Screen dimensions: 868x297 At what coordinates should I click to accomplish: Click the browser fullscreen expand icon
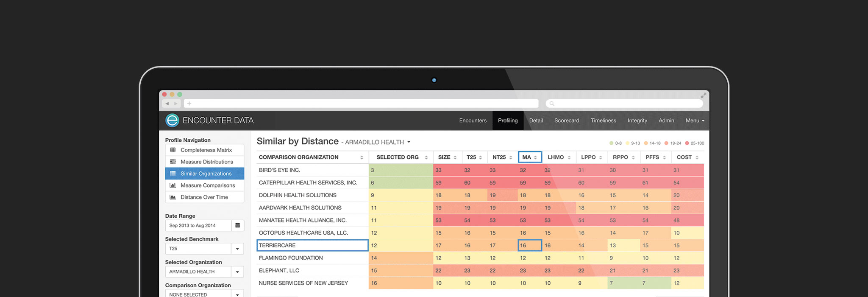tap(704, 95)
